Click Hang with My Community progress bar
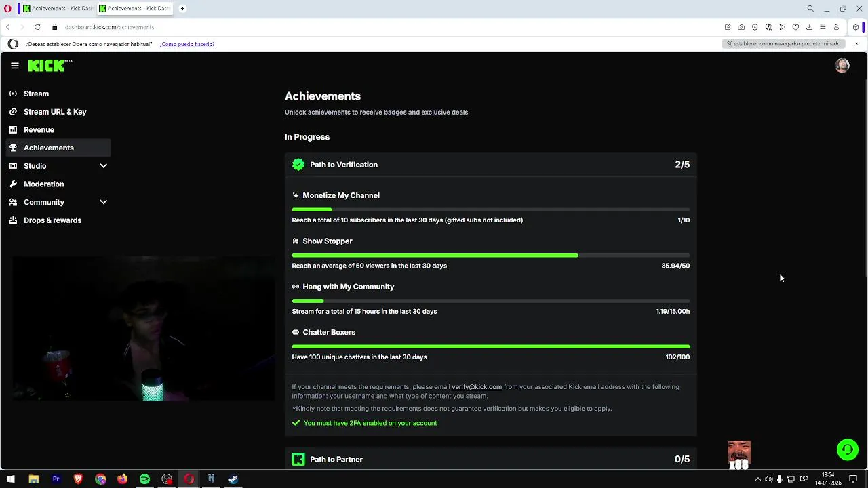The height and width of the screenshot is (488, 868). point(491,301)
